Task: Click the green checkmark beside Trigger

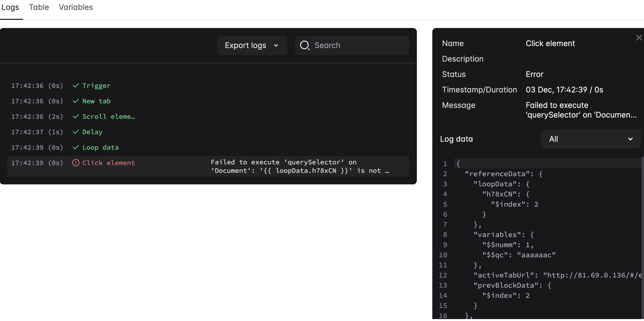Action: pyautogui.click(x=76, y=85)
